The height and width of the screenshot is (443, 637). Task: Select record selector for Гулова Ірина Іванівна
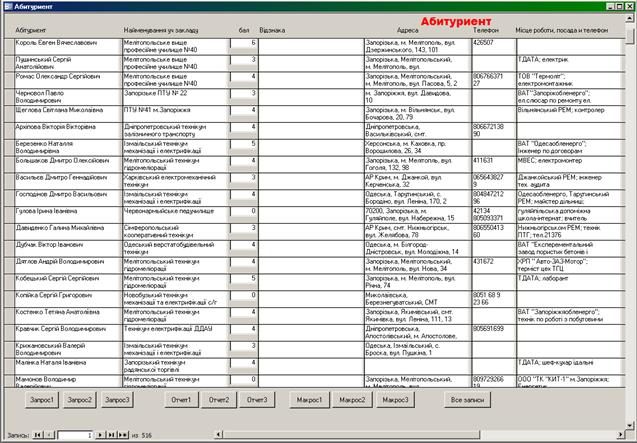pyautogui.click(x=9, y=215)
